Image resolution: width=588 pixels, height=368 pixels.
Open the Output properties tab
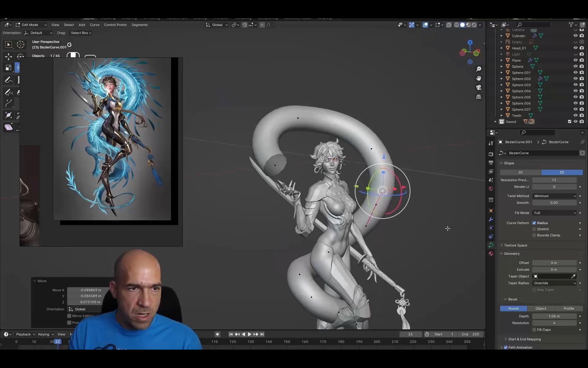click(491, 163)
